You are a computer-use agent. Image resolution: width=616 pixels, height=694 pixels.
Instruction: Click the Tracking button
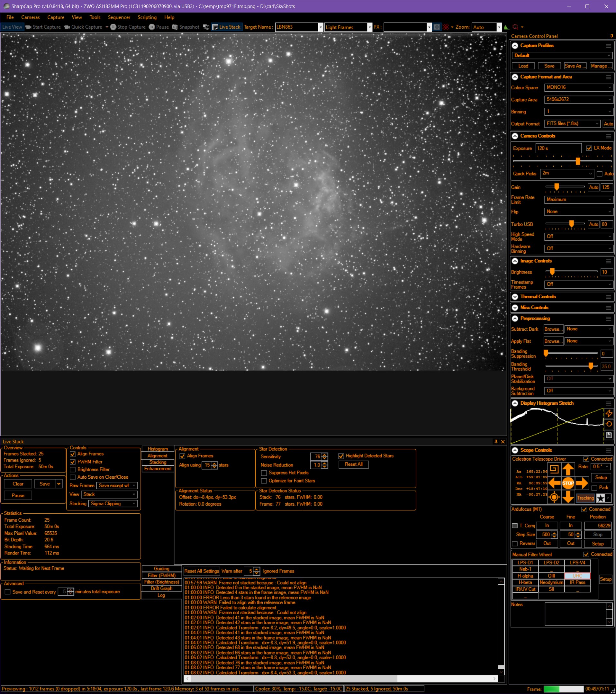click(x=585, y=498)
